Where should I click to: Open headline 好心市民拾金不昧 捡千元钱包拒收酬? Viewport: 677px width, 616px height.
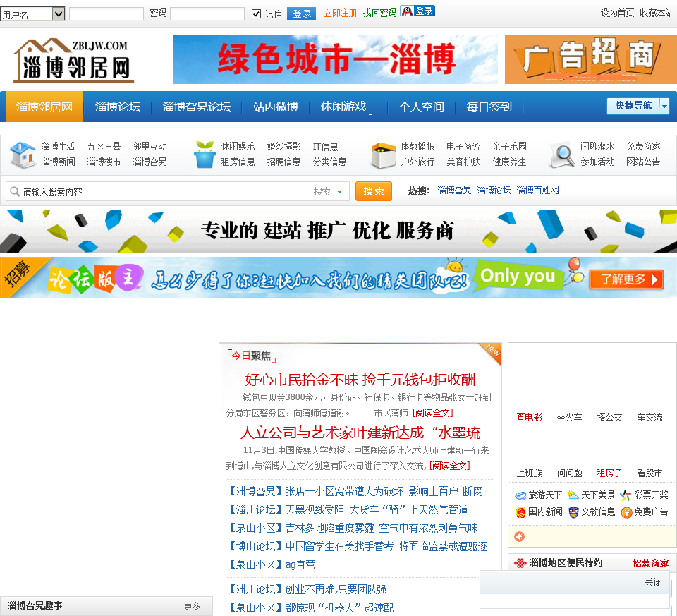360,380
